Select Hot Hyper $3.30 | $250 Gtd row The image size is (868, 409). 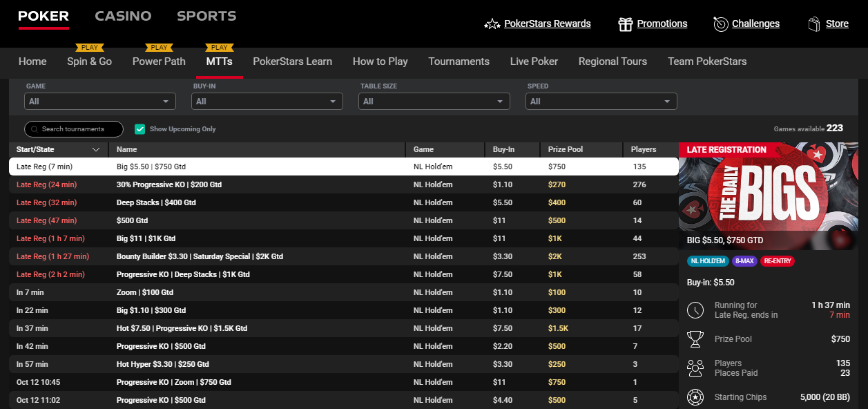point(343,364)
